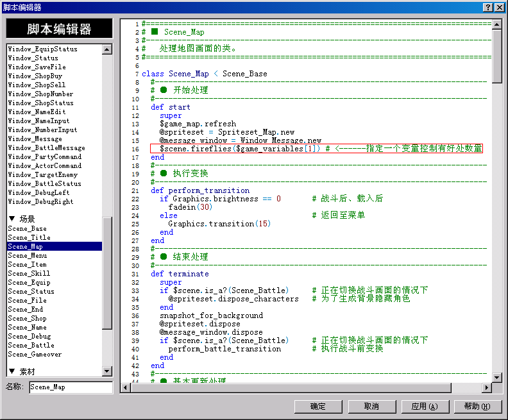Click script list scroll up arrow

click(x=107, y=49)
